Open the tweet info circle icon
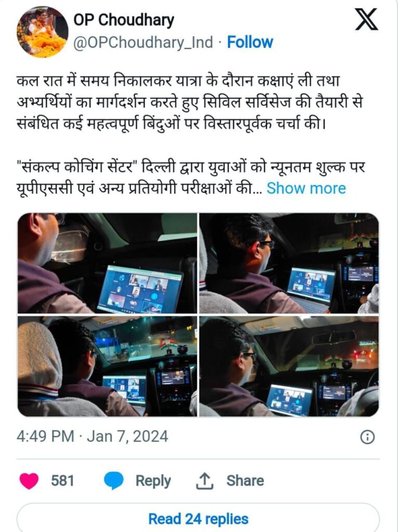The height and width of the screenshot is (532, 398). tap(367, 437)
